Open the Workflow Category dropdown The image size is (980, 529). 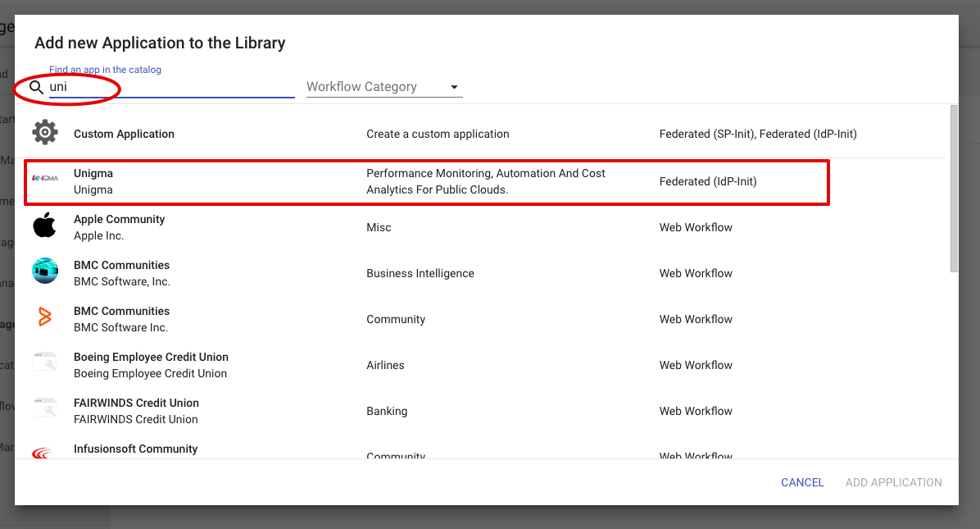tap(383, 87)
